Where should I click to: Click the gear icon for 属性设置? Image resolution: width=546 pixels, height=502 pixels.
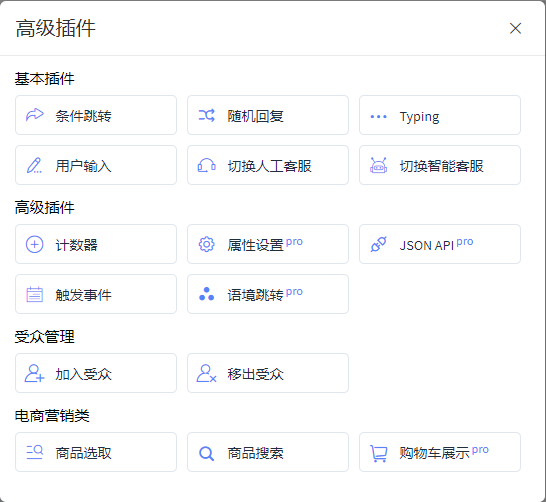point(206,244)
